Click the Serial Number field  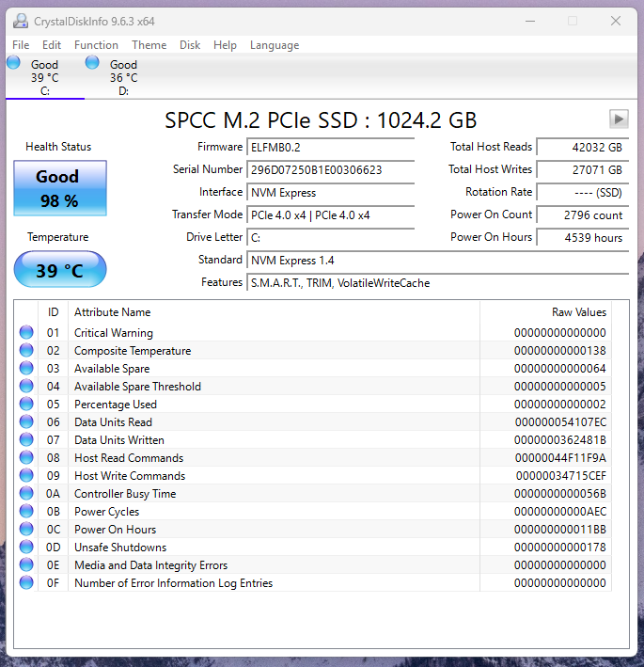click(x=330, y=169)
